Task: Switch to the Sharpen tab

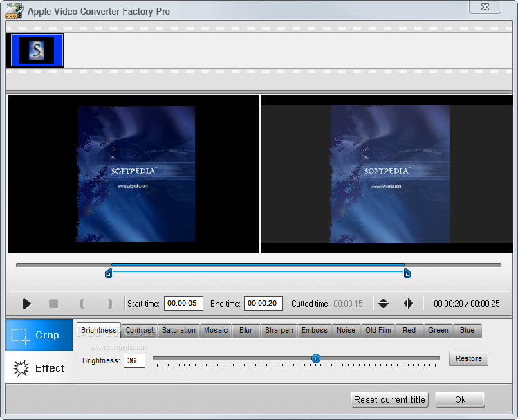Action: (279, 330)
